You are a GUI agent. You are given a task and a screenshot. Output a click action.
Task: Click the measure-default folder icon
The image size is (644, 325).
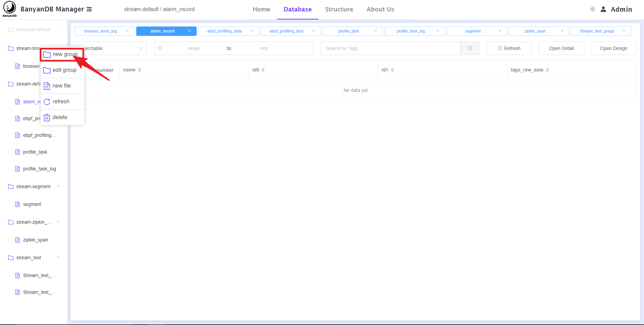coord(11,30)
